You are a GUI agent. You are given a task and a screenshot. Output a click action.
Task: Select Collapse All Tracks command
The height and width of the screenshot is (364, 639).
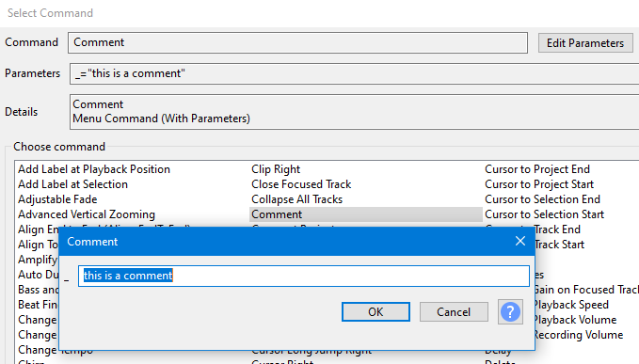coord(296,199)
